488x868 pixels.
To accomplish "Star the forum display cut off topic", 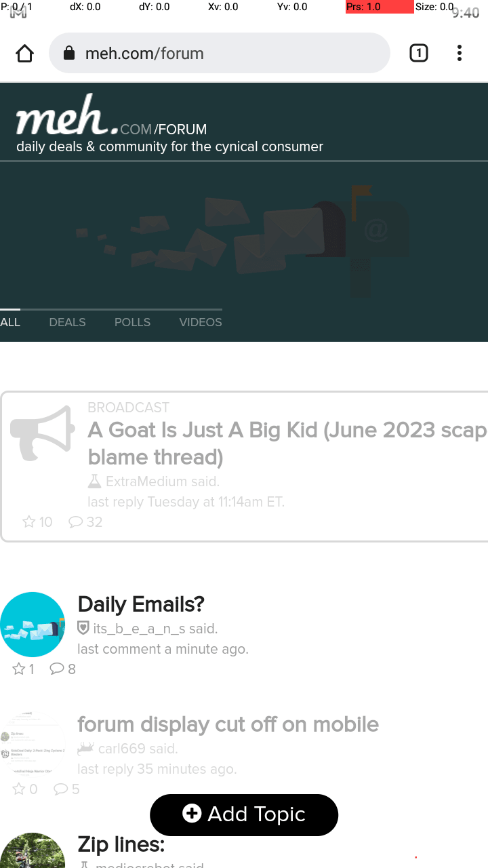I will point(19,789).
